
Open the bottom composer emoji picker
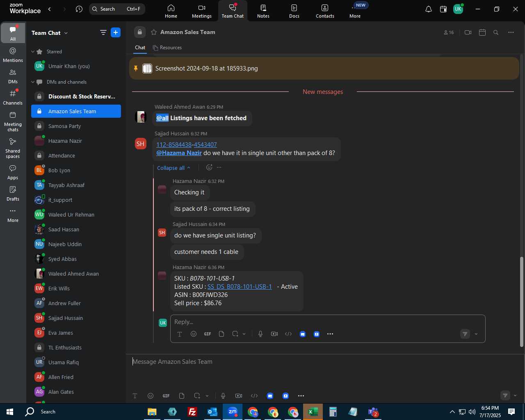pyautogui.click(x=151, y=396)
